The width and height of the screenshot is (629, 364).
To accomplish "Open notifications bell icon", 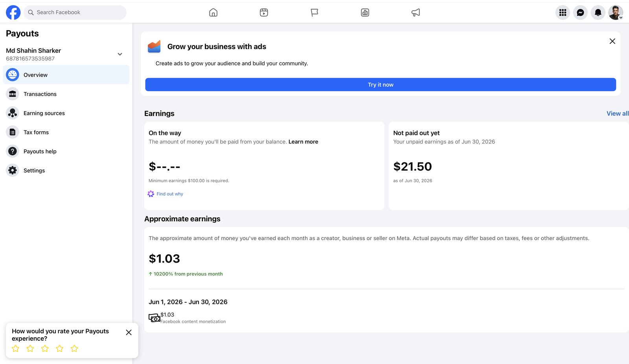I will click(x=598, y=13).
